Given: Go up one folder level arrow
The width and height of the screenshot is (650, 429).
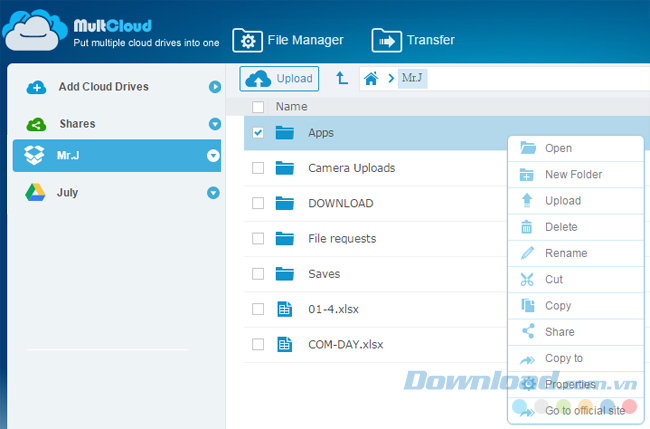Looking at the screenshot, I should pyautogui.click(x=342, y=77).
